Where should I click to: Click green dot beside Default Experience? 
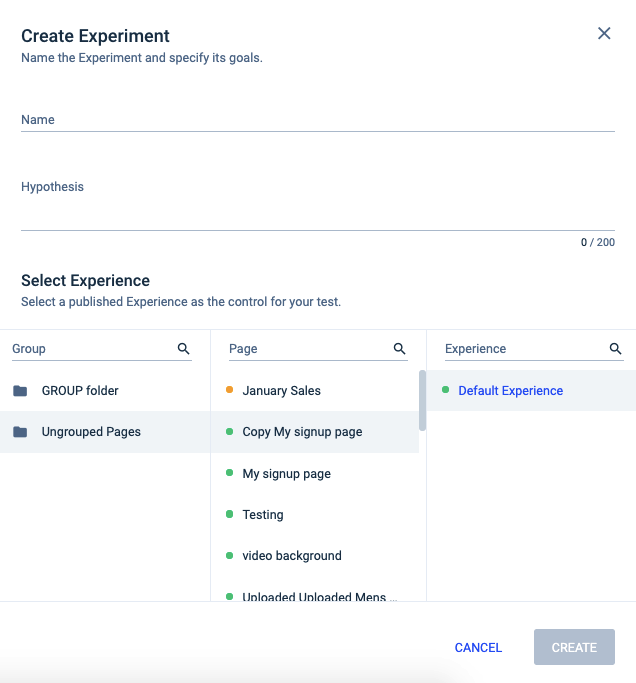tap(445, 390)
